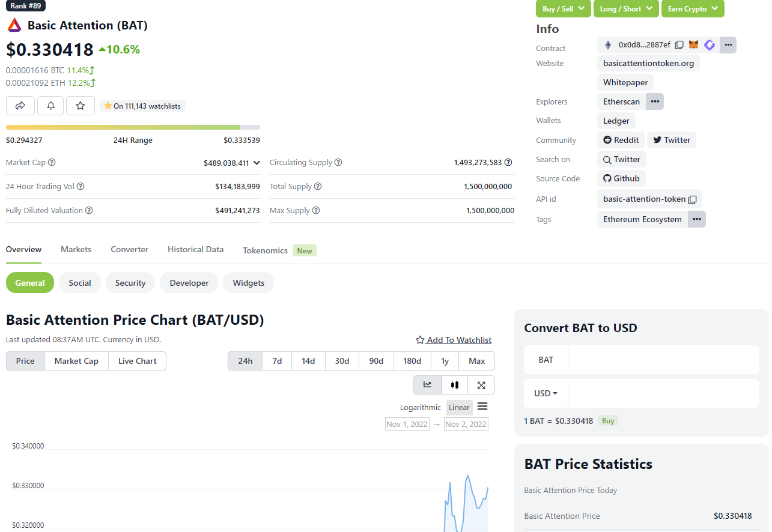Click the star favorite icon button below the price
Viewport: 772px width, 532px height.
click(81, 106)
